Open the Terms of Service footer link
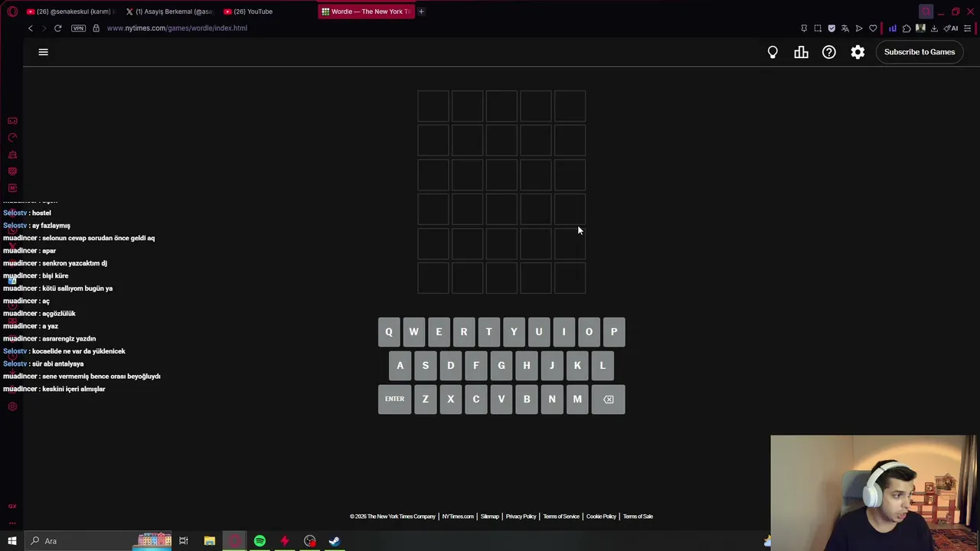Screen dimensions: 980x551 (x=561, y=517)
